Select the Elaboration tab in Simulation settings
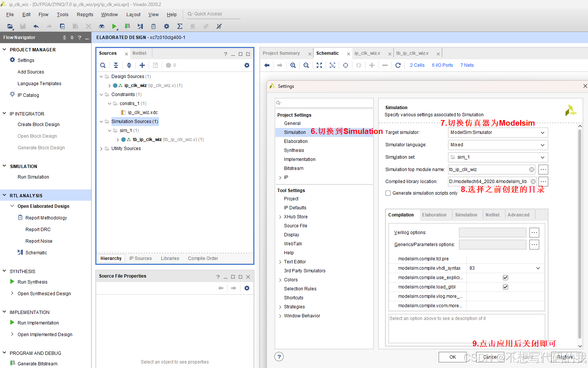The image size is (588, 368). [x=434, y=215]
